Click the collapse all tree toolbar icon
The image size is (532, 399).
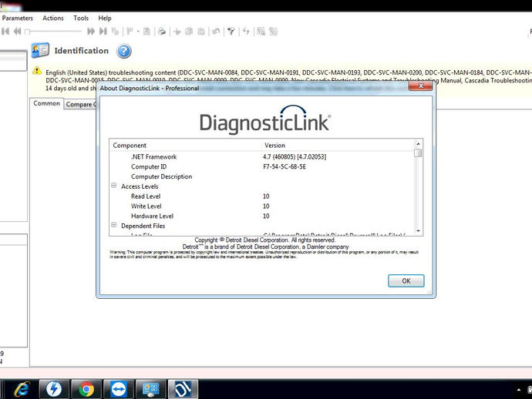(x=273, y=32)
